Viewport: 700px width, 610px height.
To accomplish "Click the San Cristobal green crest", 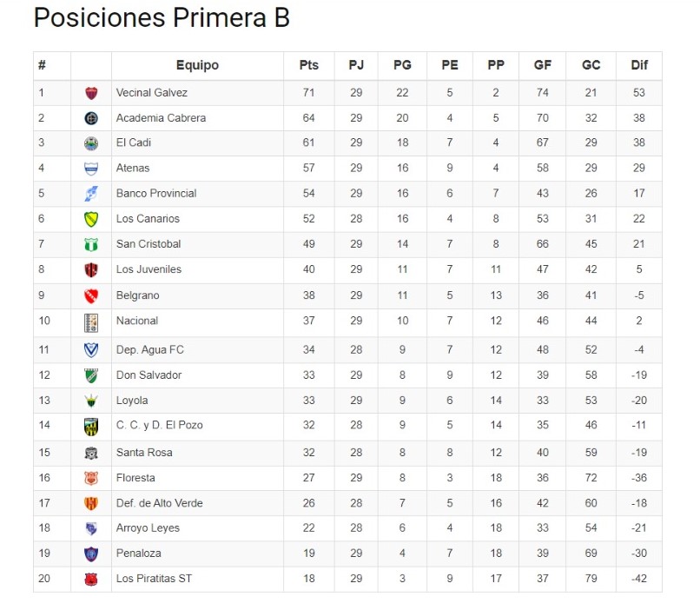I will point(91,245).
